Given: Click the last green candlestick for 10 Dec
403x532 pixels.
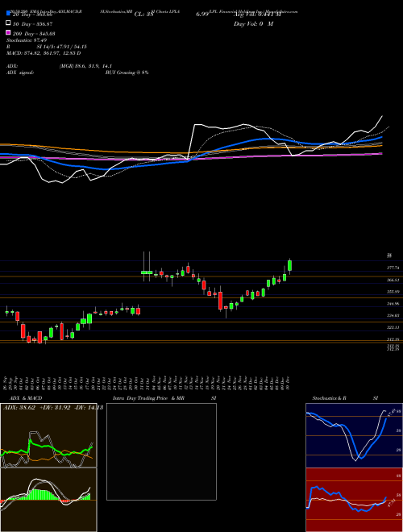Looking at the screenshot, I should (289, 266).
